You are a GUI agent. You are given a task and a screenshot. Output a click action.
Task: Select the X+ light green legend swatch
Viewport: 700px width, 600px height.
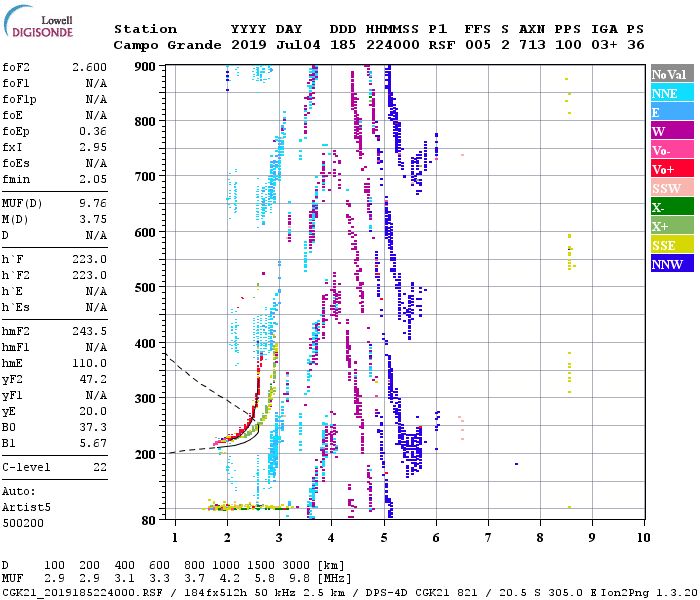click(x=672, y=225)
